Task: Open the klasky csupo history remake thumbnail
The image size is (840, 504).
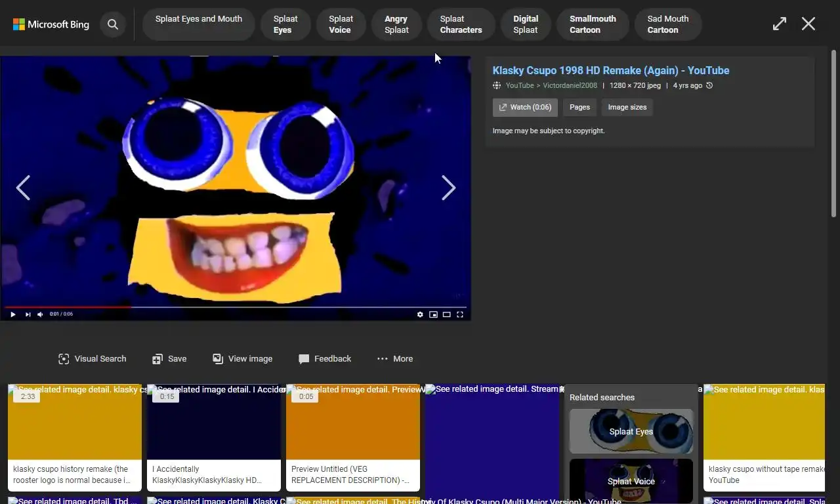Action: coord(75,438)
